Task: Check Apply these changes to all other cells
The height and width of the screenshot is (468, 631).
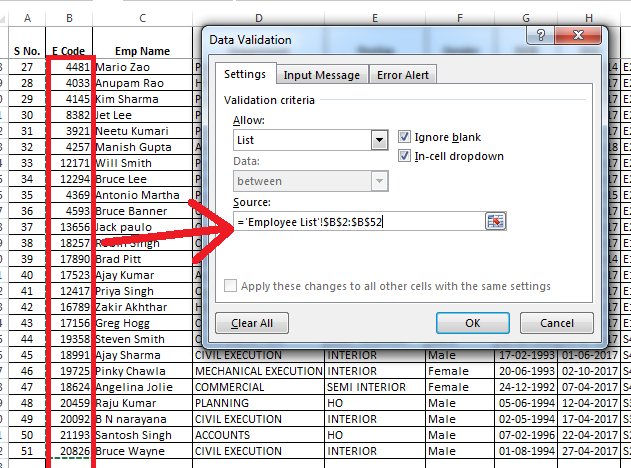Action: click(x=230, y=286)
